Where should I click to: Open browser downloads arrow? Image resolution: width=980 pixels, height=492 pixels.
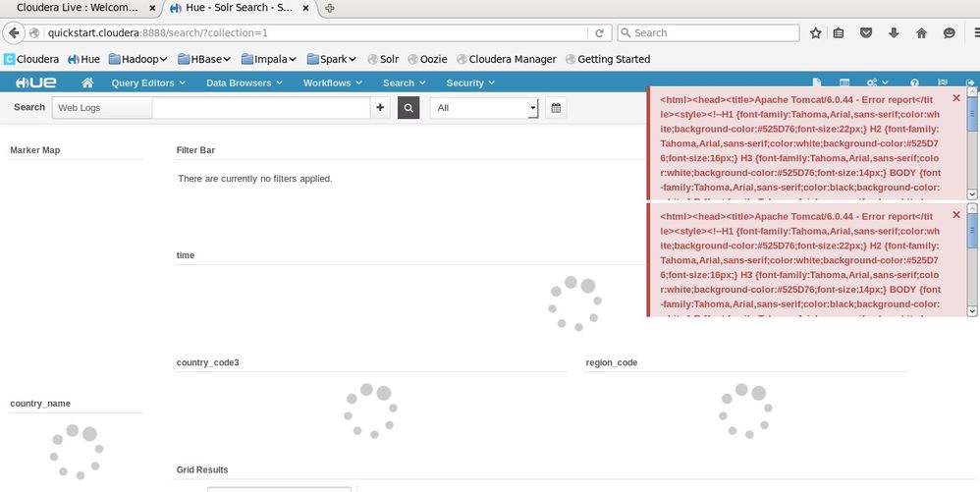click(894, 33)
